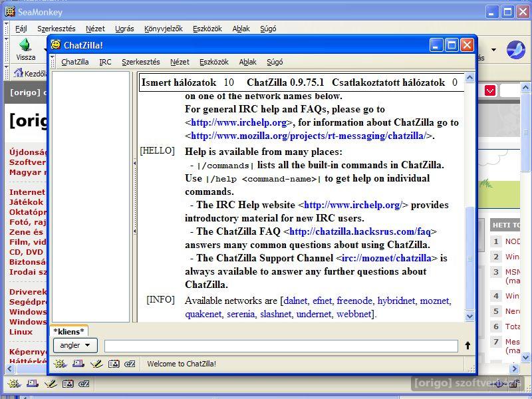The height and width of the screenshot is (399, 532).
Task: Open Internet category link on origo page
Action: pyautogui.click(x=27, y=192)
